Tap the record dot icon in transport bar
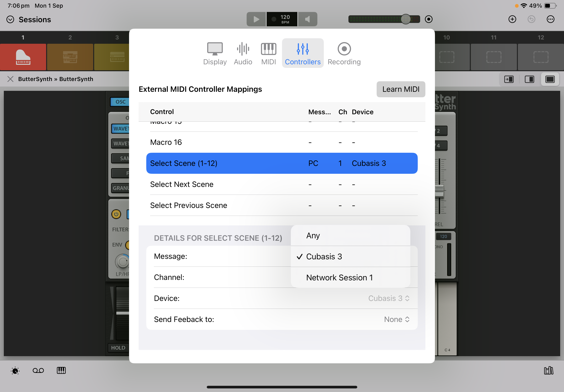564x392 pixels. [x=428, y=19]
